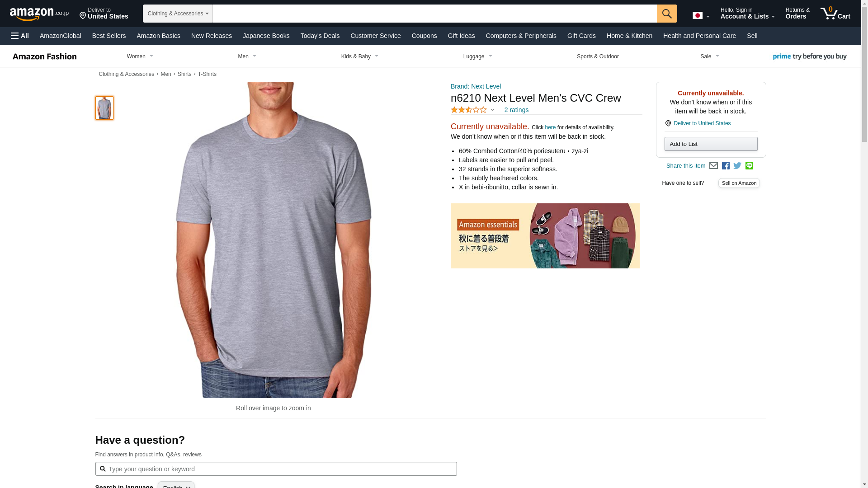
Task: Share item via email icon
Action: coord(713,166)
